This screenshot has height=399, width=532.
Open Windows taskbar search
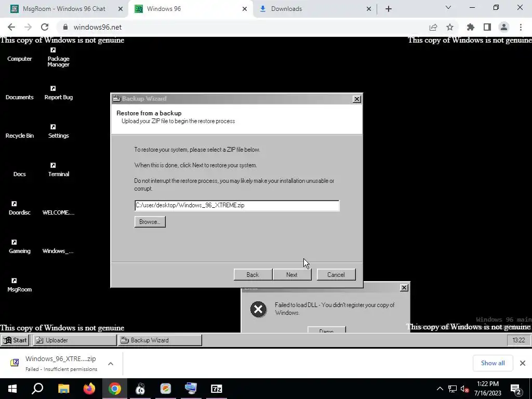[x=37, y=389]
